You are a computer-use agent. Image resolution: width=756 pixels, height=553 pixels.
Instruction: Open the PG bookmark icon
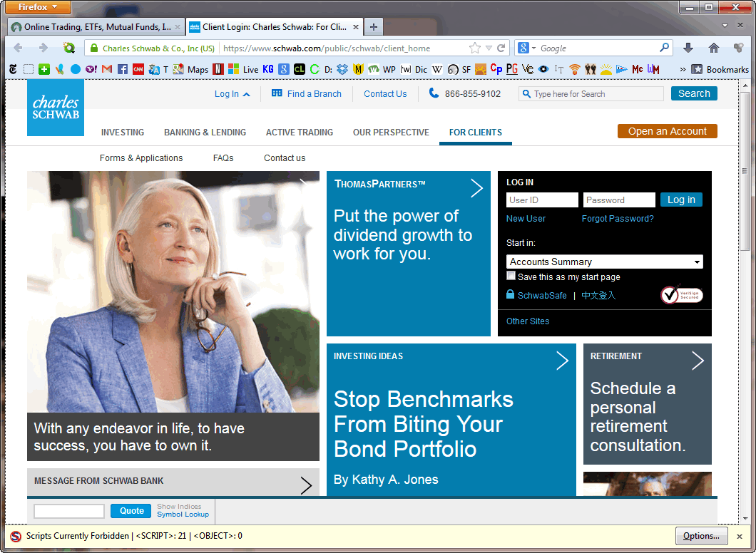tap(512, 69)
